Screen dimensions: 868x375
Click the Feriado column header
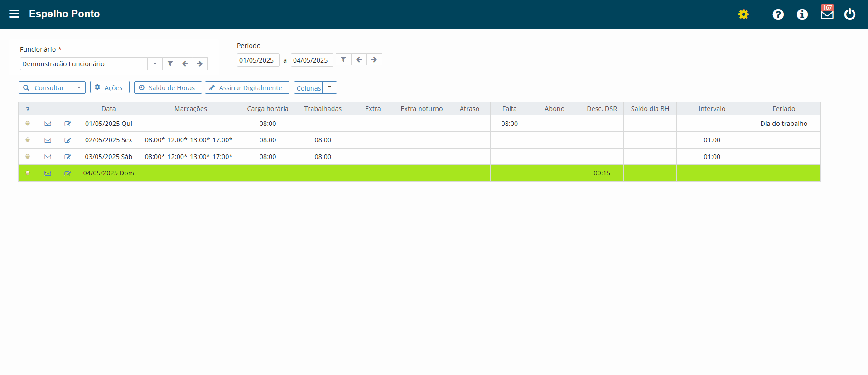784,109
